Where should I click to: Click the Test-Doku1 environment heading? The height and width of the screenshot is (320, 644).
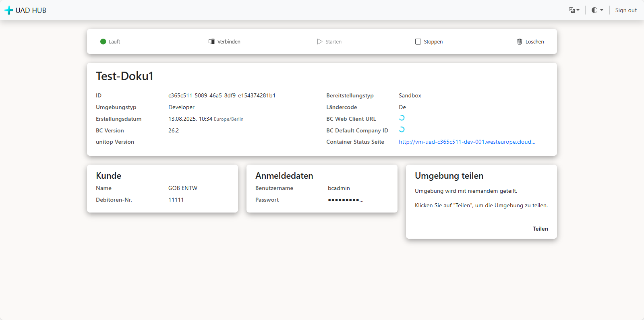[124, 76]
